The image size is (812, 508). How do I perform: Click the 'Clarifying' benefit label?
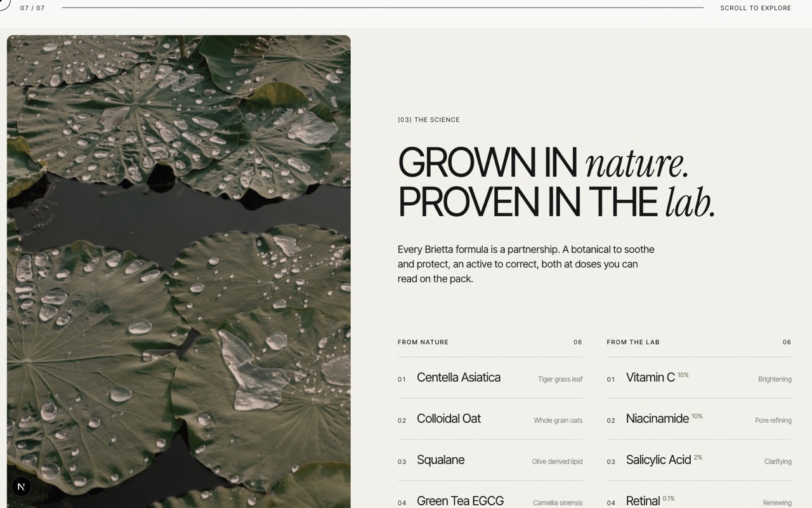pyautogui.click(x=778, y=462)
